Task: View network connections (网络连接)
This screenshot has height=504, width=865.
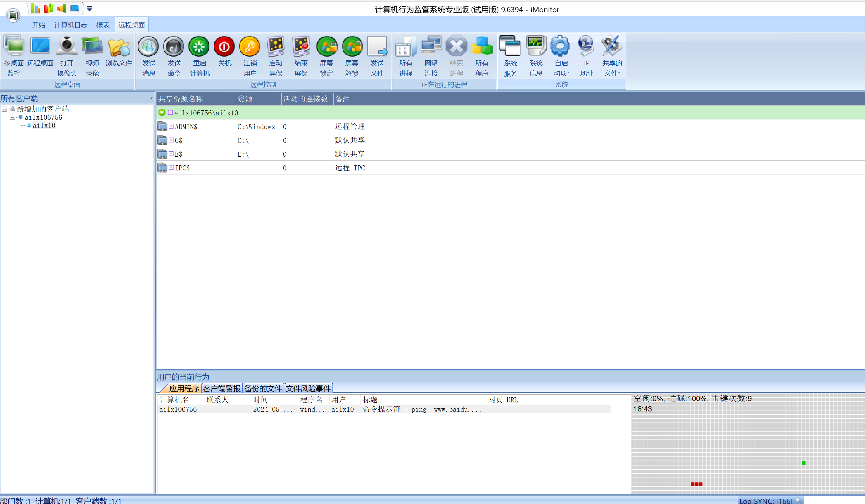Action: [431, 56]
